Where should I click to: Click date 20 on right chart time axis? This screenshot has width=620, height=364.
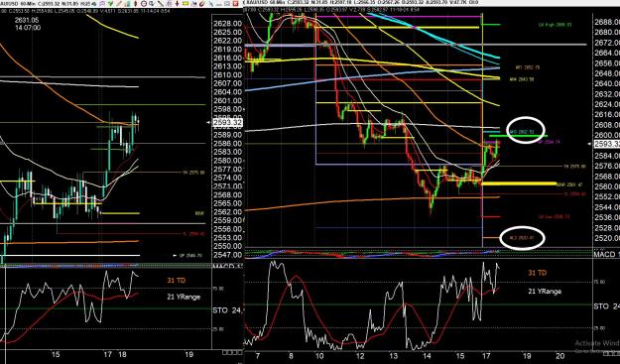(x=561, y=356)
